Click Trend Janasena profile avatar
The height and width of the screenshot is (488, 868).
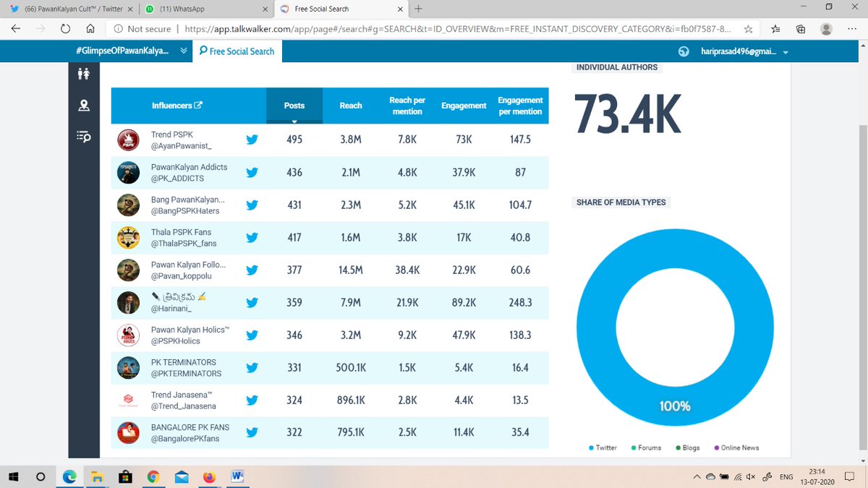(128, 401)
